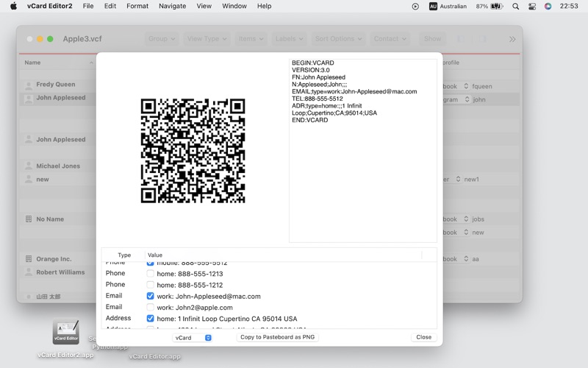
Task: Open the Format menu
Action: pyautogui.click(x=137, y=6)
